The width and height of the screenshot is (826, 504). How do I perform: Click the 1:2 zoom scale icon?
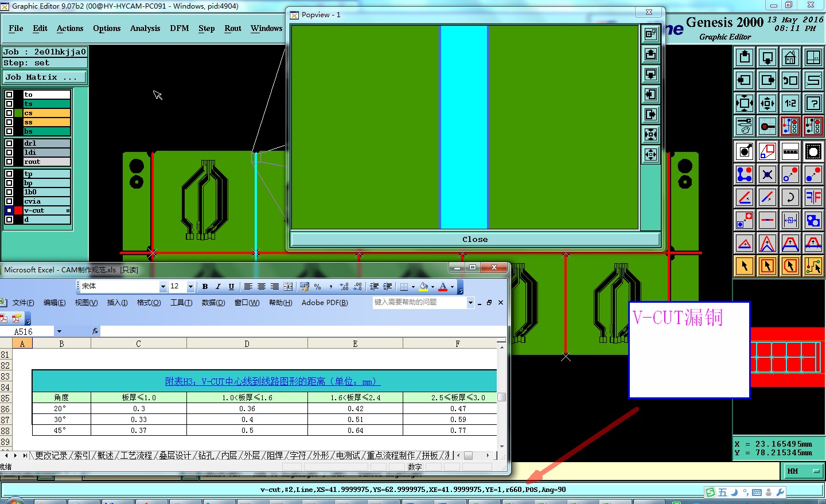pyautogui.click(x=790, y=103)
